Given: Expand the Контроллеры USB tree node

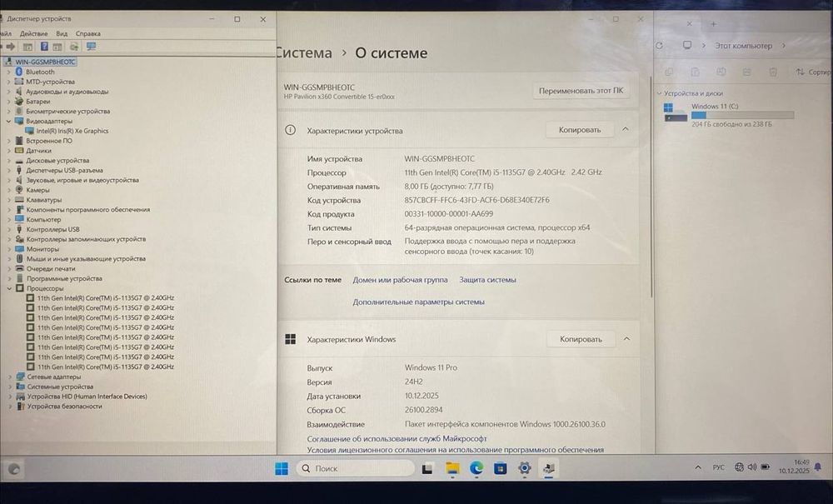Looking at the screenshot, I should 9,229.
